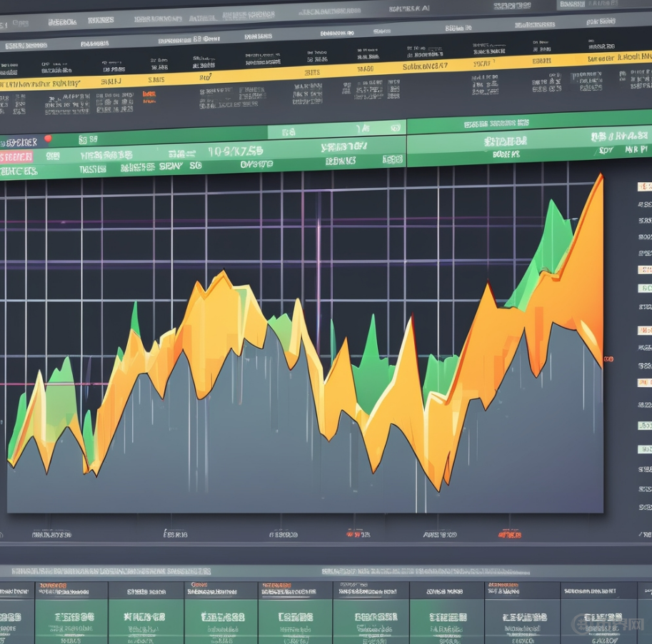Click the small green spike at chart center
652x644 pixels.
pyautogui.click(x=371, y=336)
